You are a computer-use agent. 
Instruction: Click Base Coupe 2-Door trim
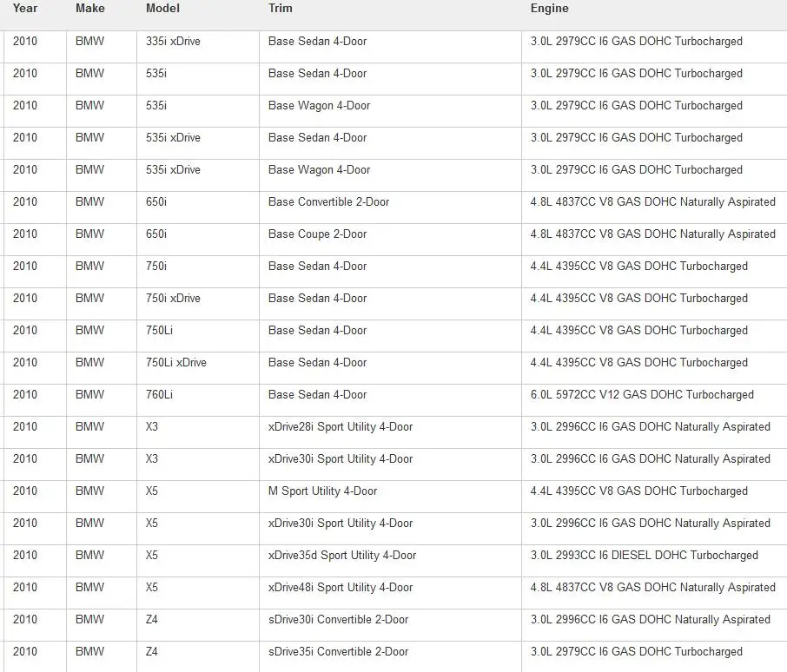point(317,234)
